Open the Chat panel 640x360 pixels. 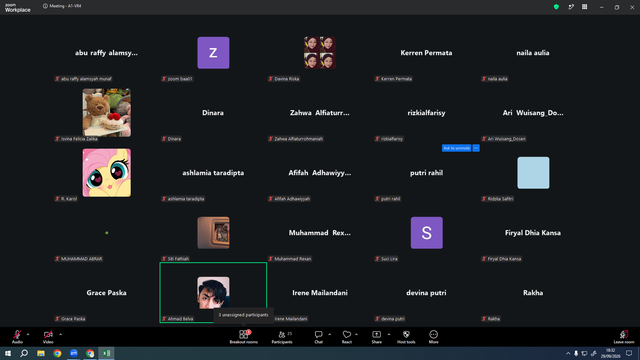318,337
